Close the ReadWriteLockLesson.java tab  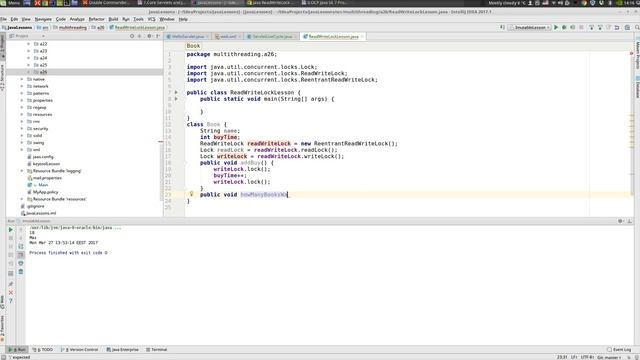362,37
